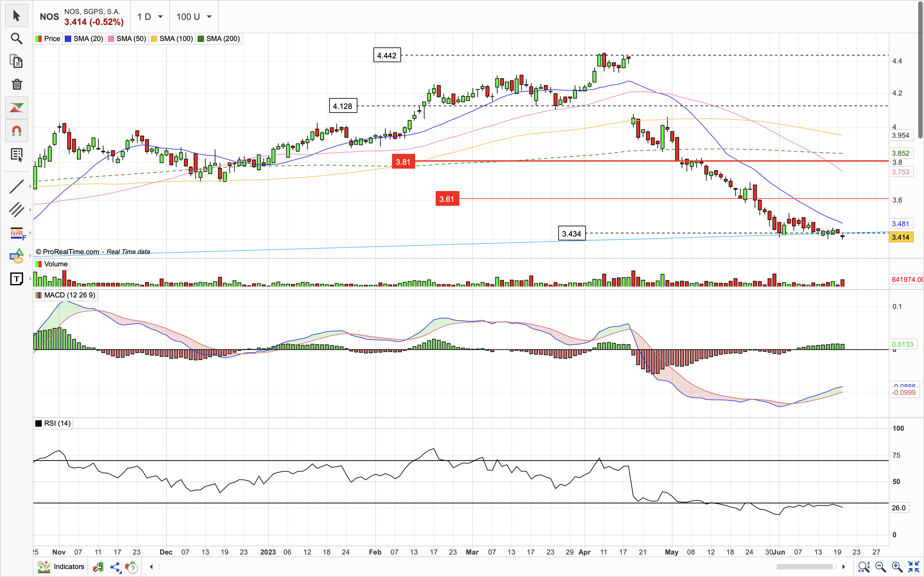Open the 100 U units dropdown
Viewport: 924px width, 577px height.
(193, 17)
